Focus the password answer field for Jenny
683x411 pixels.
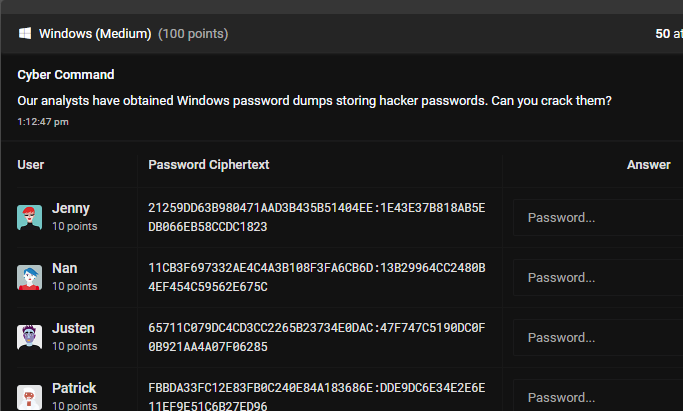(x=597, y=217)
